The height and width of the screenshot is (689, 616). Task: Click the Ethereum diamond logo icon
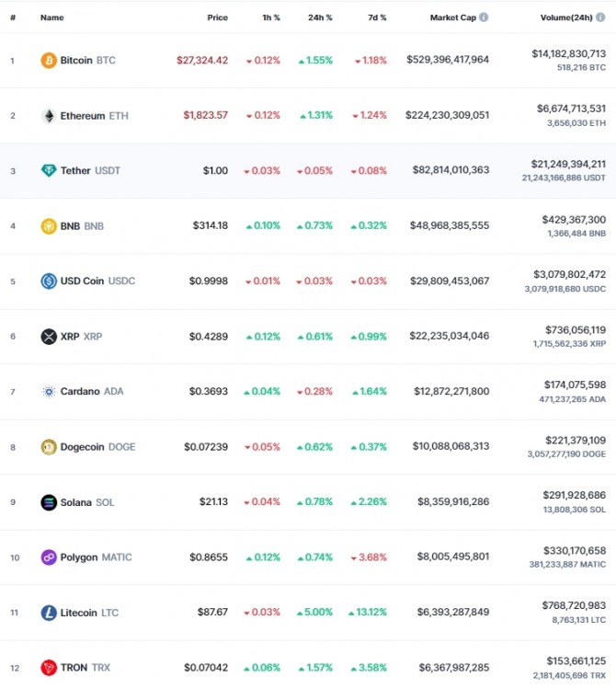tap(49, 116)
